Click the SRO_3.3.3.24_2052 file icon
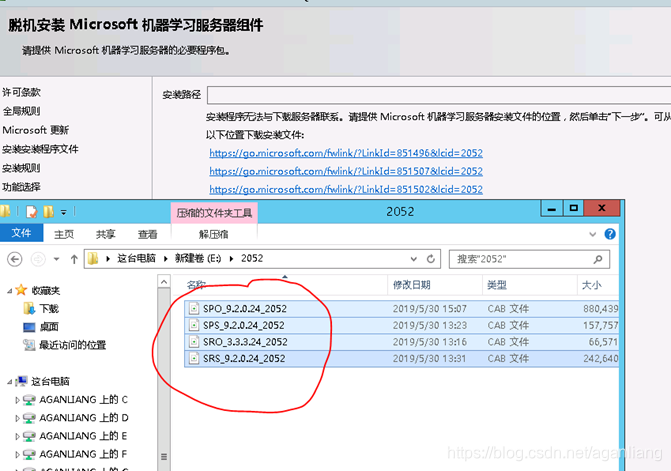This screenshot has height=471, width=671. coord(194,342)
